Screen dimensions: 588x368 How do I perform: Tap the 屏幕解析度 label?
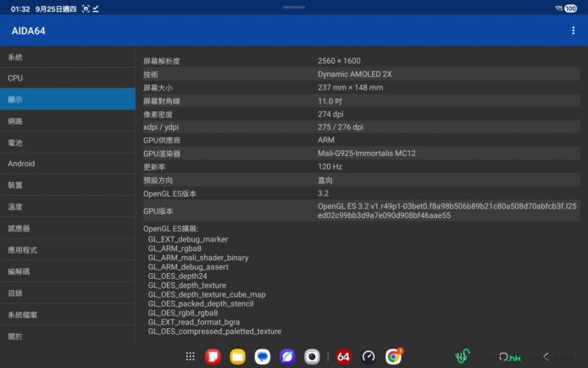coord(161,61)
